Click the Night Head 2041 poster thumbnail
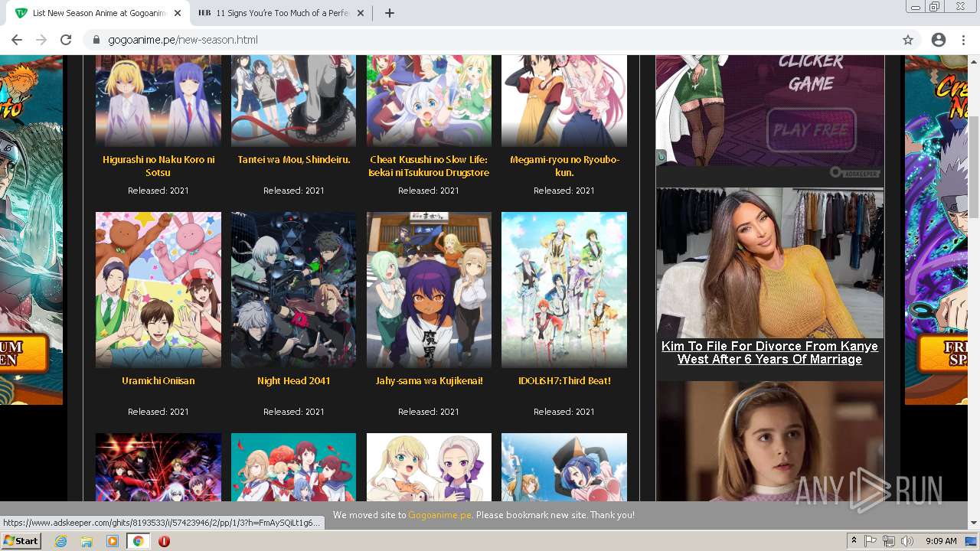 tap(294, 290)
